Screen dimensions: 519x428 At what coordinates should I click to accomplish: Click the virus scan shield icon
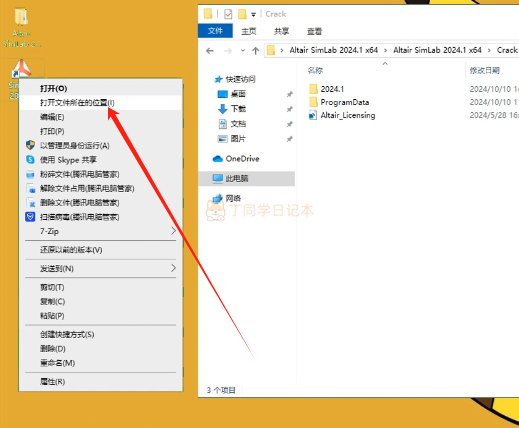tap(30, 217)
